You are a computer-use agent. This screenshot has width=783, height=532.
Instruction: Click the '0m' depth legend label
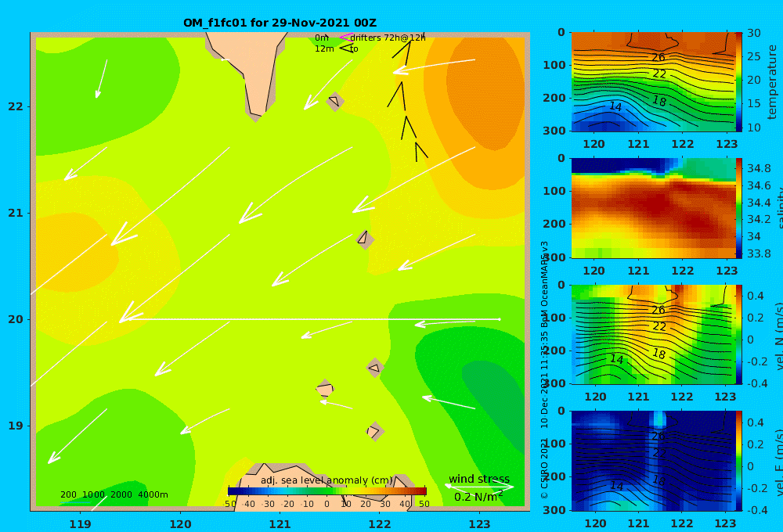click(322, 38)
